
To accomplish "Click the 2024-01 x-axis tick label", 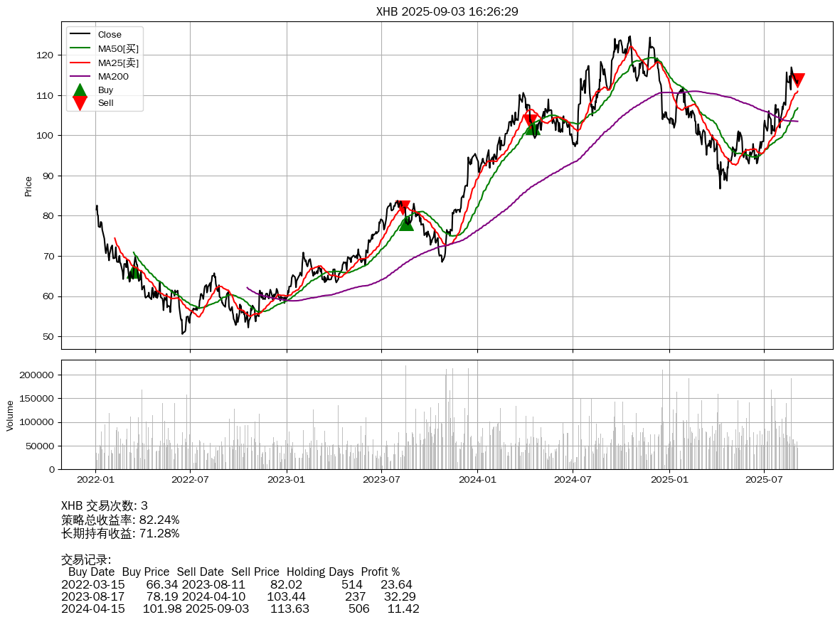I will 477,480.
